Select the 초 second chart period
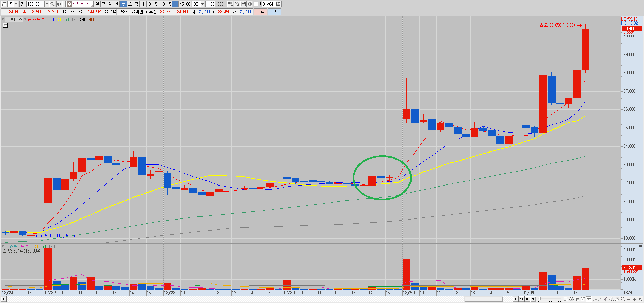The image size is (644, 303). tap(130, 4)
